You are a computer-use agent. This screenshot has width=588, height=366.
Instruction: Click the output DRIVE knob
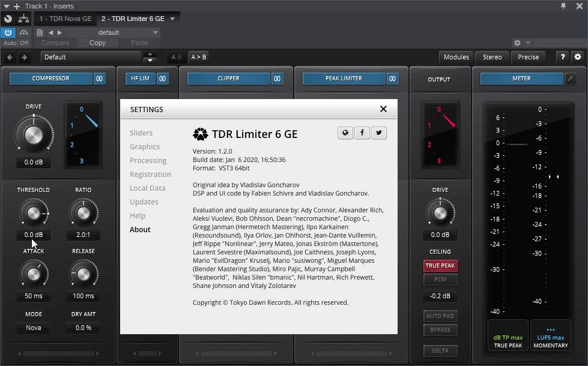pyautogui.click(x=440, y=213)
